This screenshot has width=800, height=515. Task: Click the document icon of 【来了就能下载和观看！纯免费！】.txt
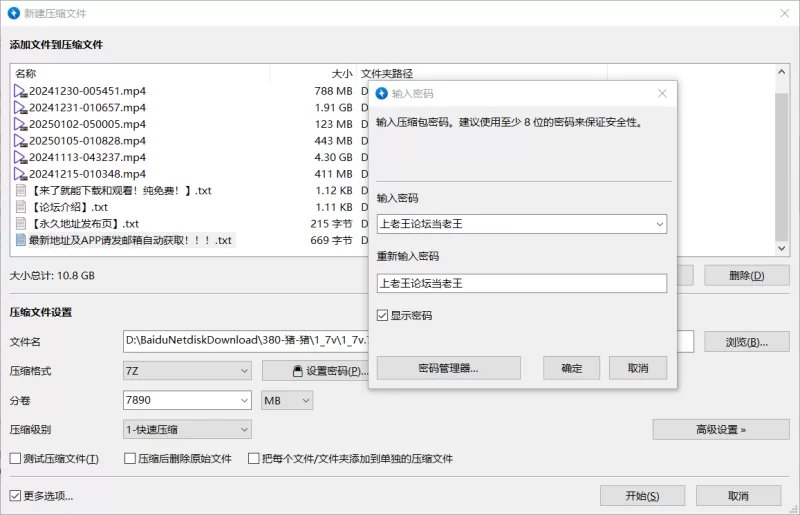tap(21, 190)
